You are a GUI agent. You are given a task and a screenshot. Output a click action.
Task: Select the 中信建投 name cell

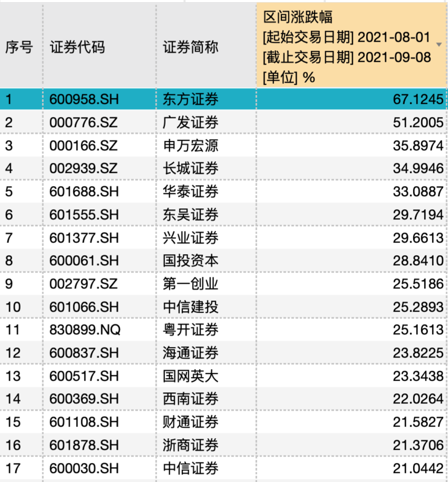190,307
